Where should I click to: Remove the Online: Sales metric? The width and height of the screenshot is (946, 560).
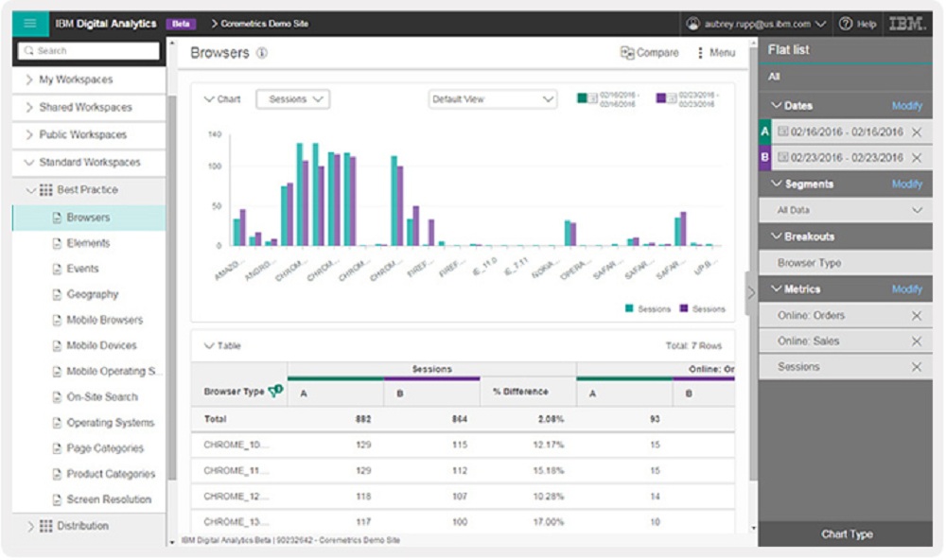(x=917, y=341)
